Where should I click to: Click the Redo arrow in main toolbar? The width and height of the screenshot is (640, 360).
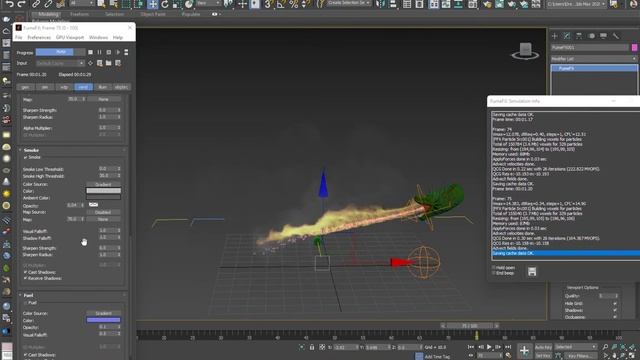click(x=21, y=4)
